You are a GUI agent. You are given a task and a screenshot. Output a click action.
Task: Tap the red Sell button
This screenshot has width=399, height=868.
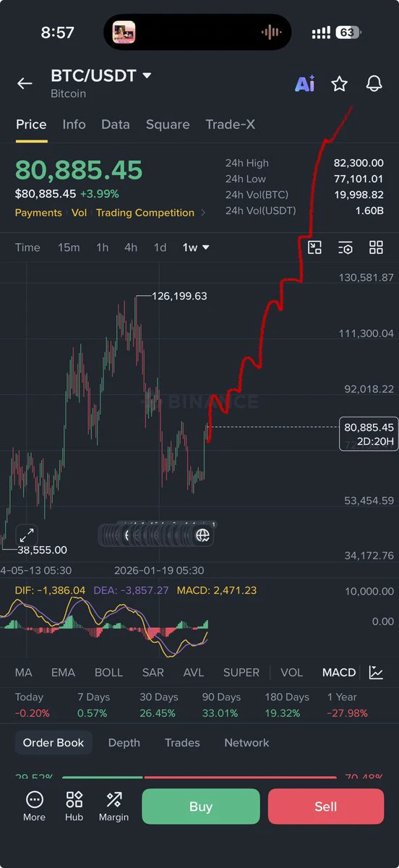(x=325, y=807)
